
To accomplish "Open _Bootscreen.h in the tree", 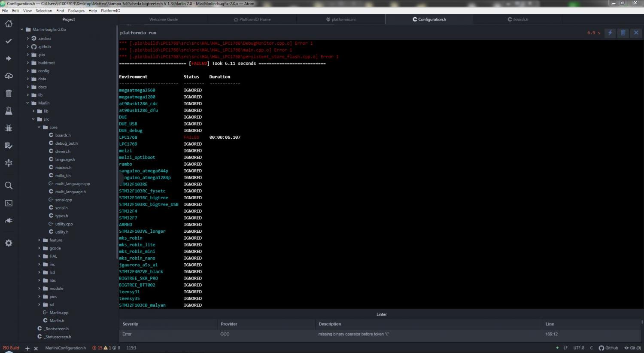I will (56, 329).
